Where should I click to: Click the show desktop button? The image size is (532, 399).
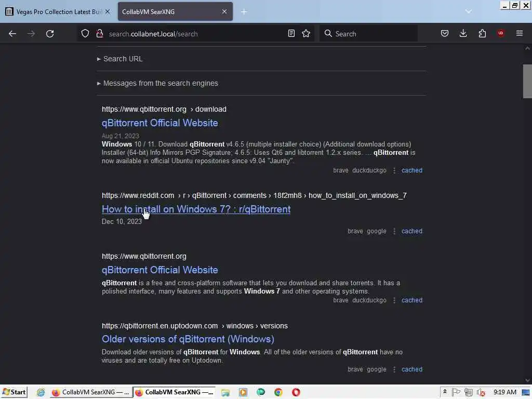click(x=526, y=393)
